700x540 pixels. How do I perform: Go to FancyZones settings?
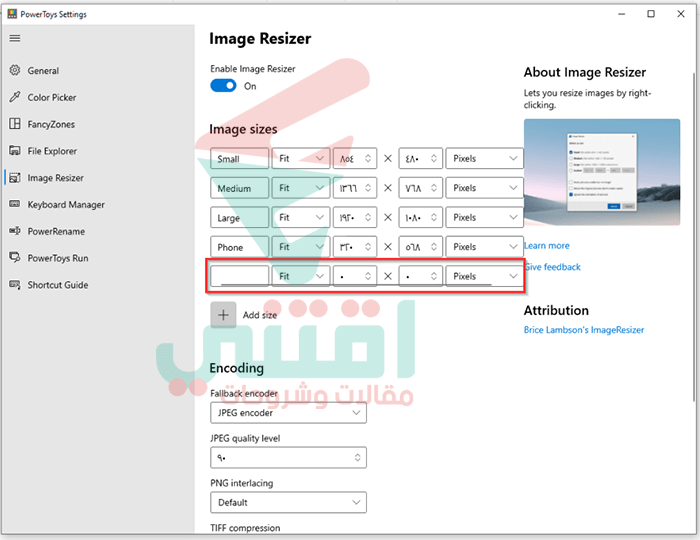coord(51,124)
